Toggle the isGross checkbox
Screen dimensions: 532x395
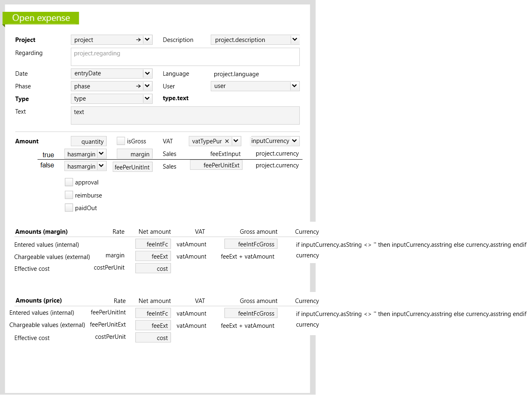(x=121, y=141)
